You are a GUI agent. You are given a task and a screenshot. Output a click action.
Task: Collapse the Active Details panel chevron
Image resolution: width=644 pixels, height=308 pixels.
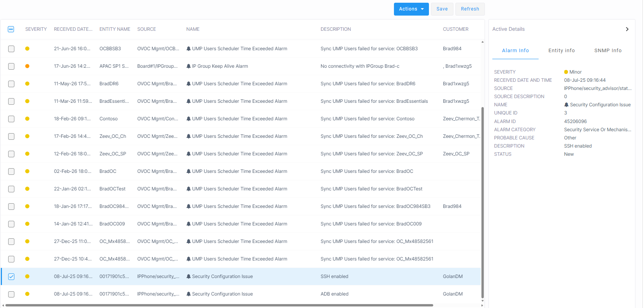pos(627,29)
